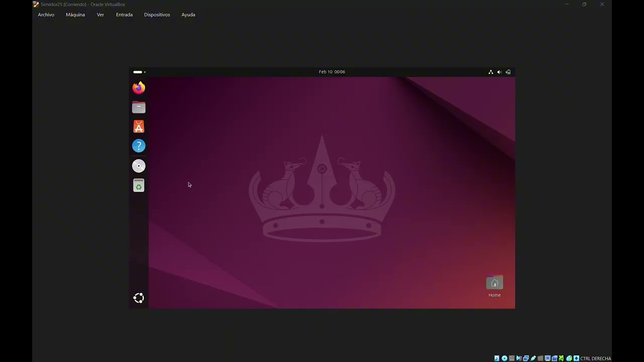
Task: Open the Archivo menu
Action: pos(46,15)
